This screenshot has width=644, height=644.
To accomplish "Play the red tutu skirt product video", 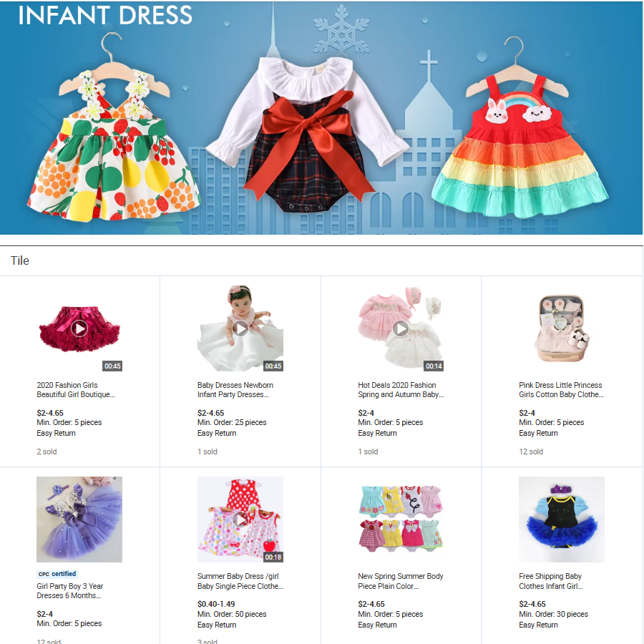I will coord(79,328).
